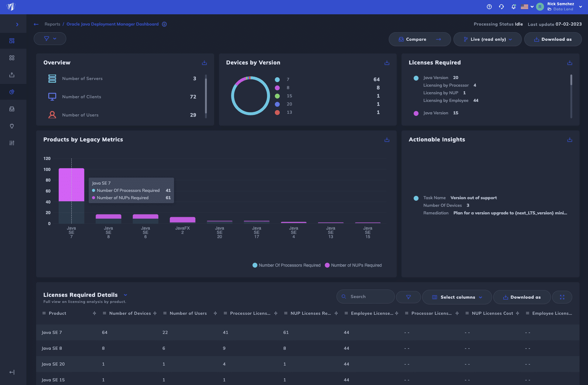Toggle Number of NUPs Required legend

coord(353,265)
